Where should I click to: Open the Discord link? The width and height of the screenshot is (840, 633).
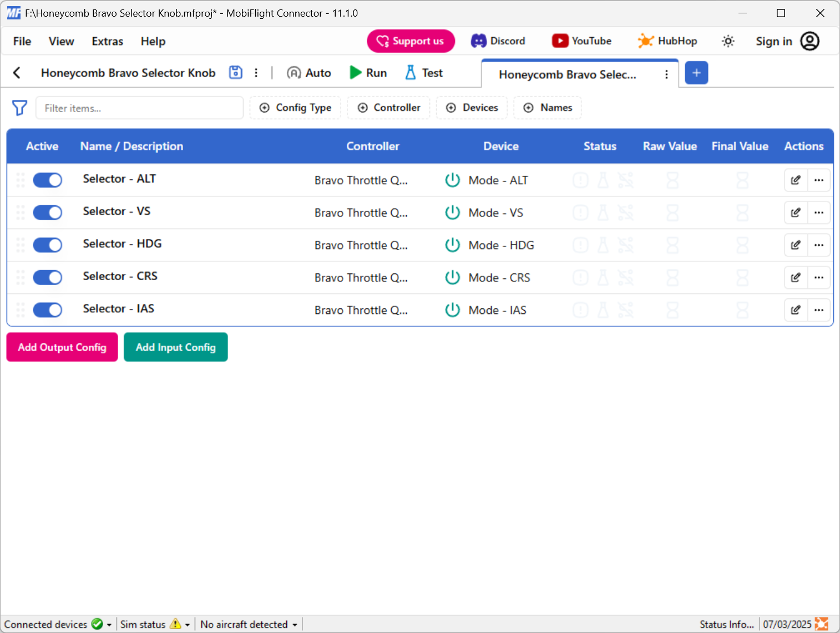[x=498, y=41]
